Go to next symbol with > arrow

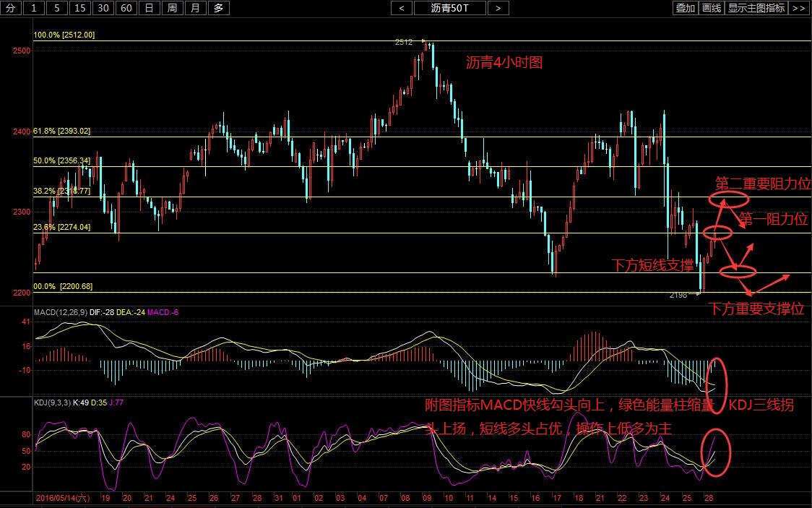click(x=498, y=9)
